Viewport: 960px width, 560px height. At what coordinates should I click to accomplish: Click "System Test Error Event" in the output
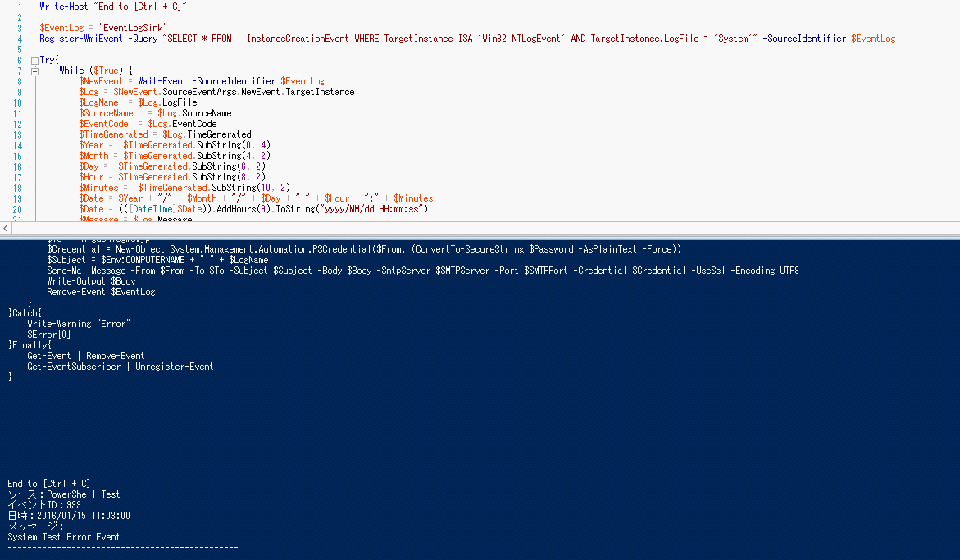[64, 537]
